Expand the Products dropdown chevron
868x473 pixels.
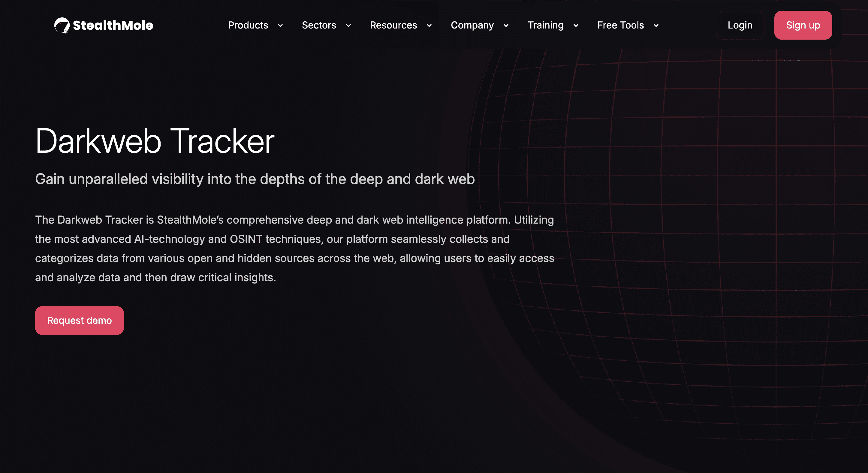281,26
